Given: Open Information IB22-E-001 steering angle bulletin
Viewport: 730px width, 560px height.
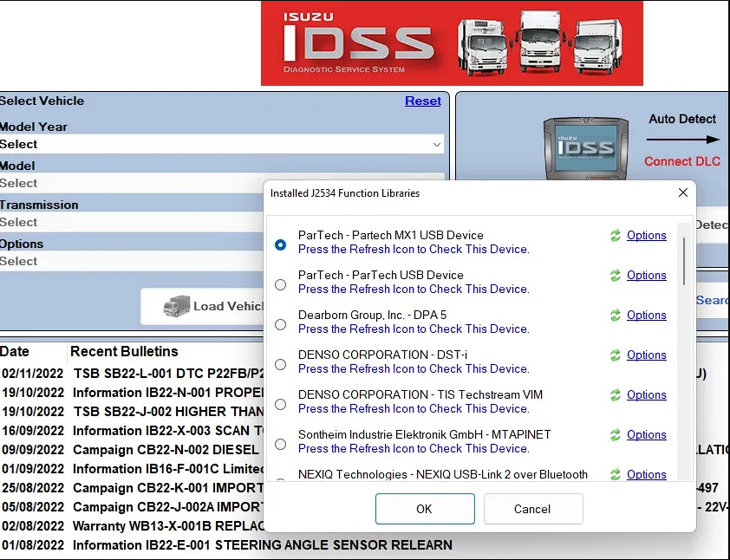Looking at the screenshot, I should [x=260, y=545].
